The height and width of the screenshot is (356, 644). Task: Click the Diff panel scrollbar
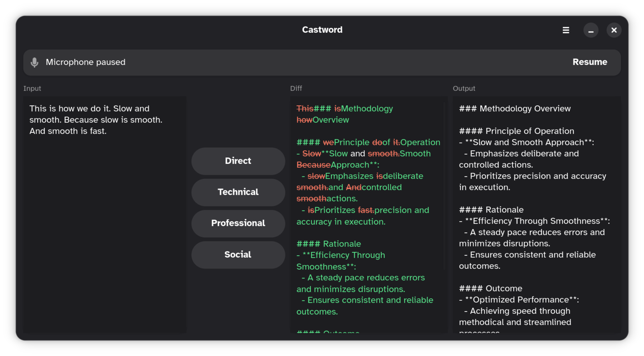[444, 181]
